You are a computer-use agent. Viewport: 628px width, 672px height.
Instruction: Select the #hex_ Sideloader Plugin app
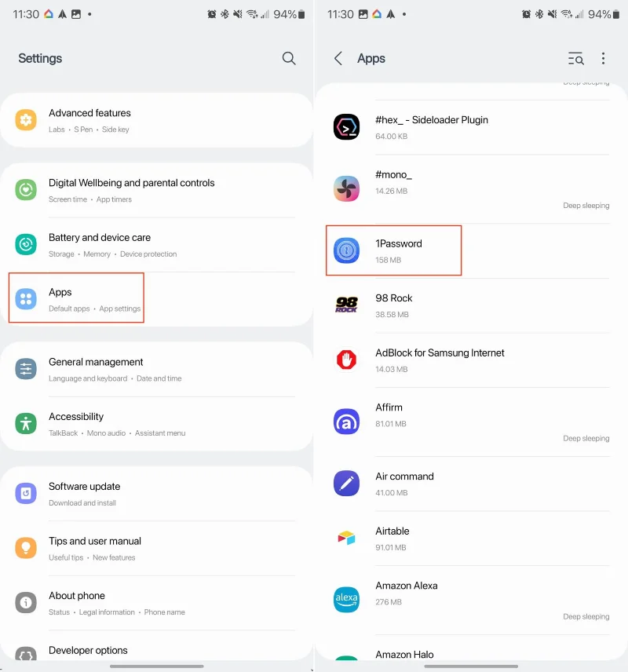coord(432,126)
